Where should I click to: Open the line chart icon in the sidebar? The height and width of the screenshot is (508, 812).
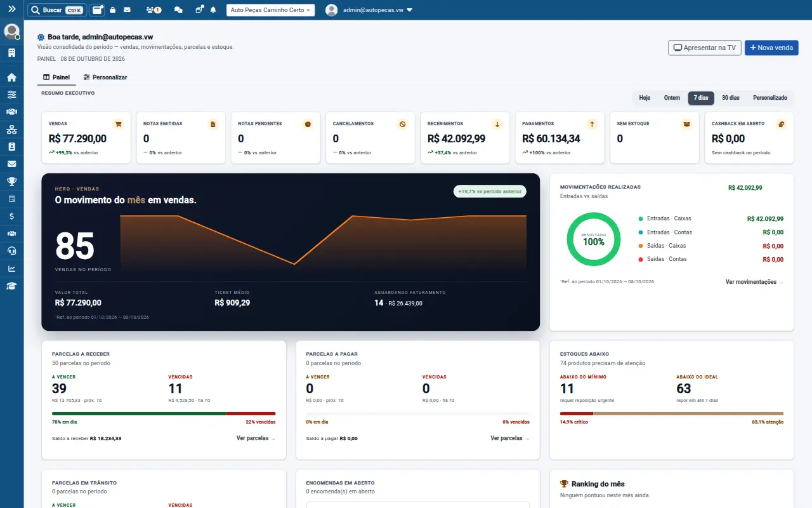click(11, 269)
